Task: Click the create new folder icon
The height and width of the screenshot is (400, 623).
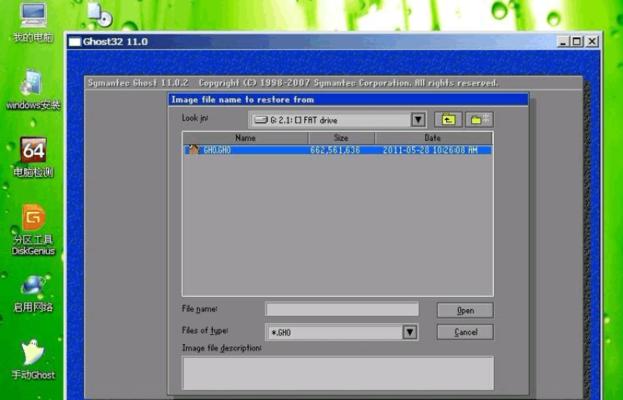Action: pyautogui.click(x=480, y=120)
